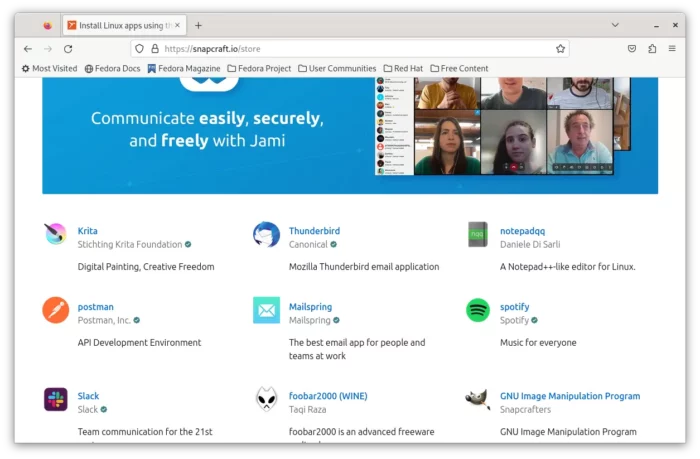
Task: Open GNU Image Manipulation Program link
Action: [570, 396]
